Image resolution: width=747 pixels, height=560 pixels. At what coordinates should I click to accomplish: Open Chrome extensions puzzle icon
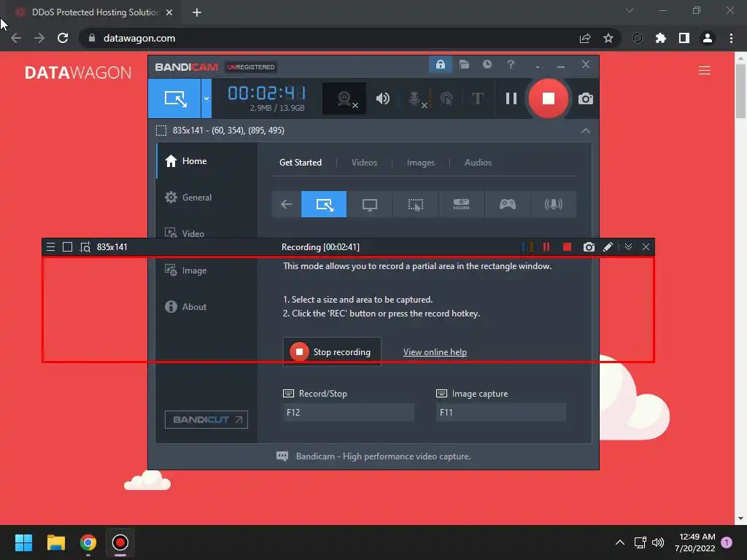[x=660, y=38]
